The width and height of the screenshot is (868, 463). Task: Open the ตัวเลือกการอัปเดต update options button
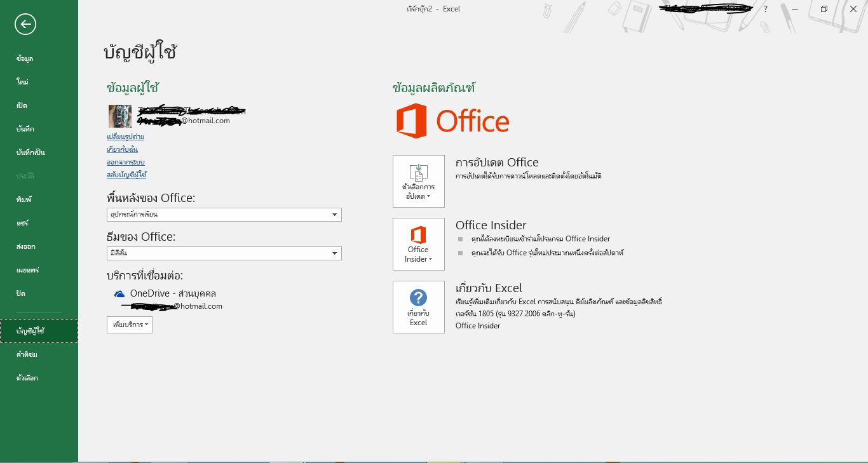tap(419, 181)
